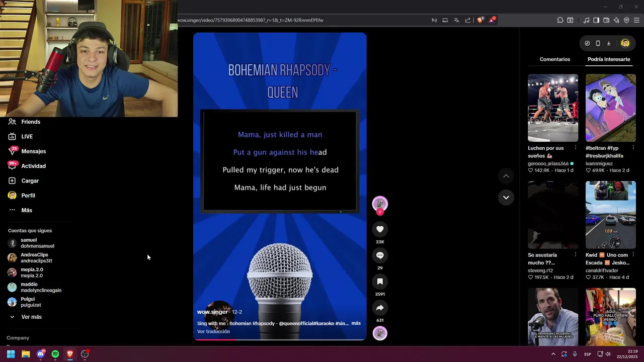Show hidden system tray icons chevron
The height and width of the screenshot is (362, 644).
pos(553,354)
